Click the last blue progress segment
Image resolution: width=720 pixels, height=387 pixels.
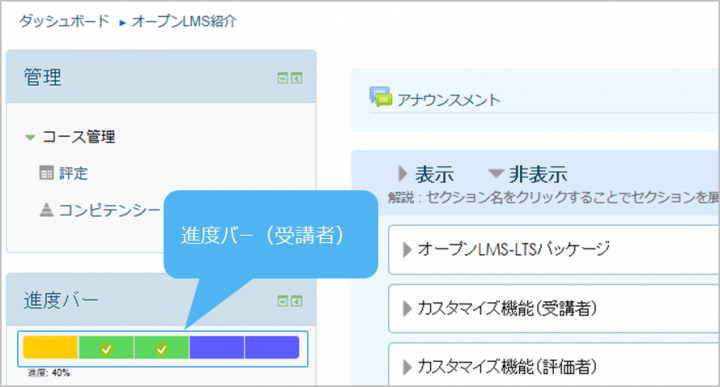click(272, 347)
